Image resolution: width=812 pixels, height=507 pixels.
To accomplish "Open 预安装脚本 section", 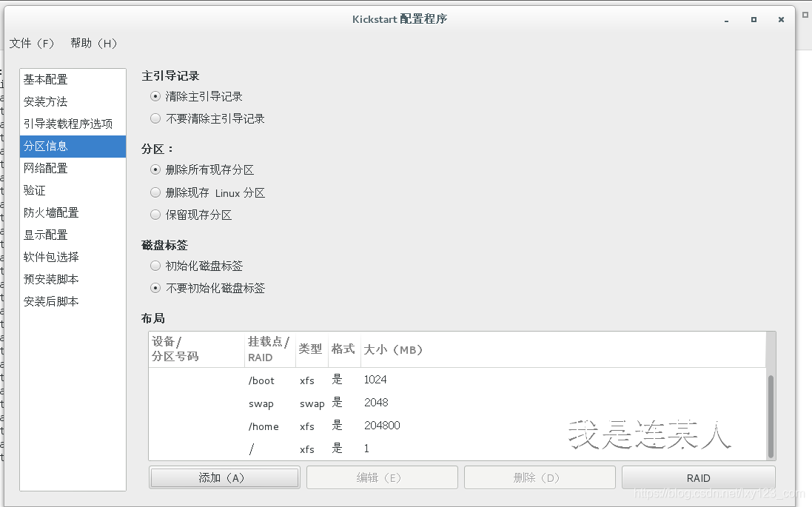I will [73, 280].
